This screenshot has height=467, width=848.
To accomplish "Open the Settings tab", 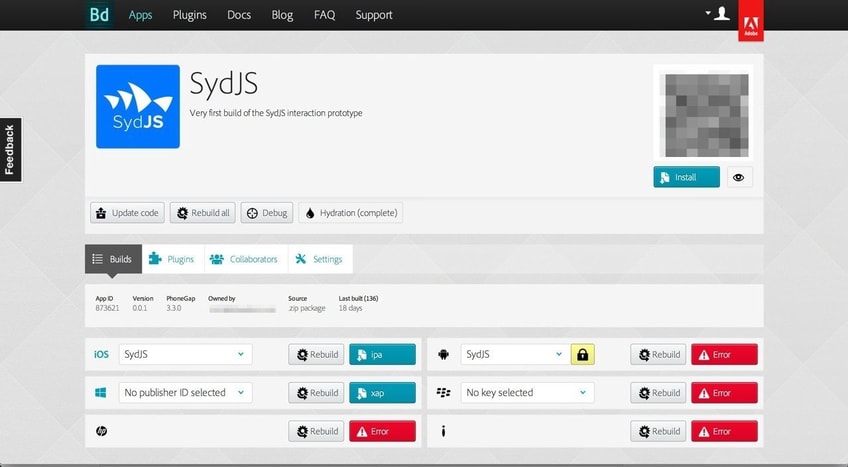I will 320,259.
